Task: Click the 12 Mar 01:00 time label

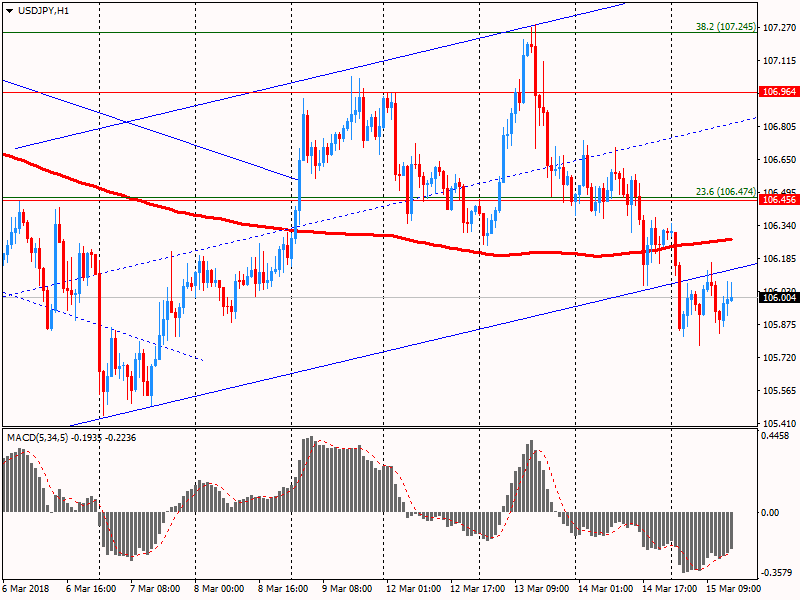Action: click(413, 588)
